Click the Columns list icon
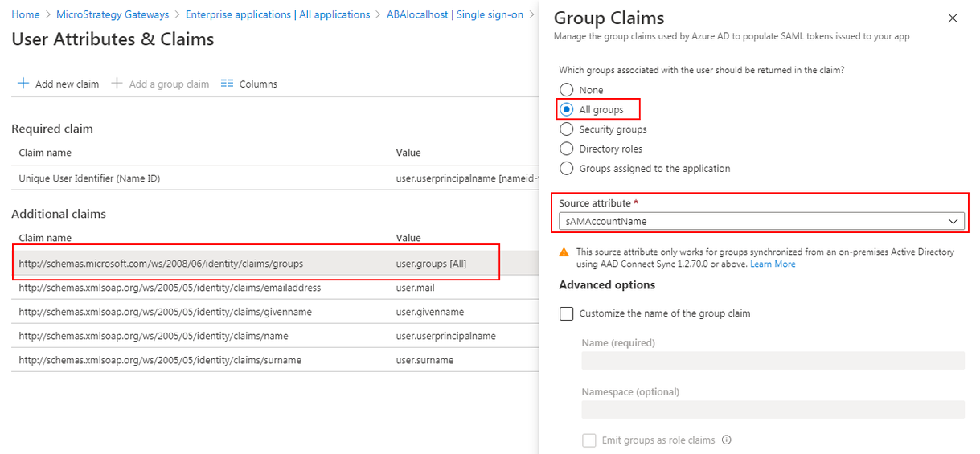The image size is (980, 454). pyautogui.click(x=227, y=84)
